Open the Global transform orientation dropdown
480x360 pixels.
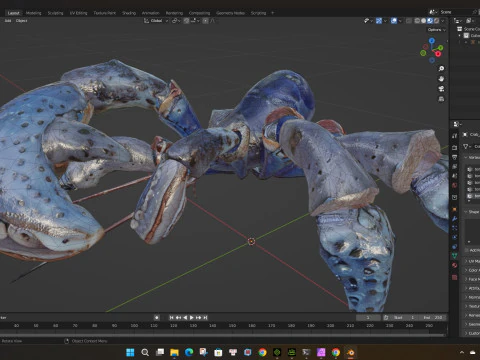click(x=156, y=21)
